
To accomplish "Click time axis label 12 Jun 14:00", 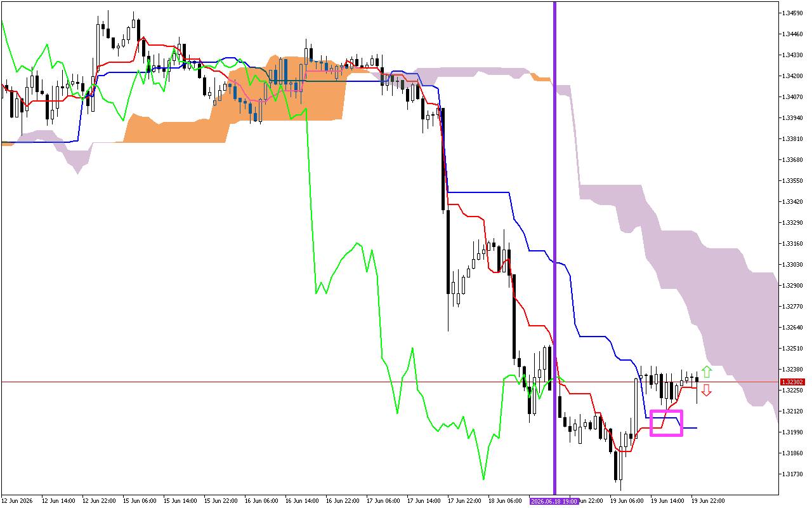I will click(58, 501).
